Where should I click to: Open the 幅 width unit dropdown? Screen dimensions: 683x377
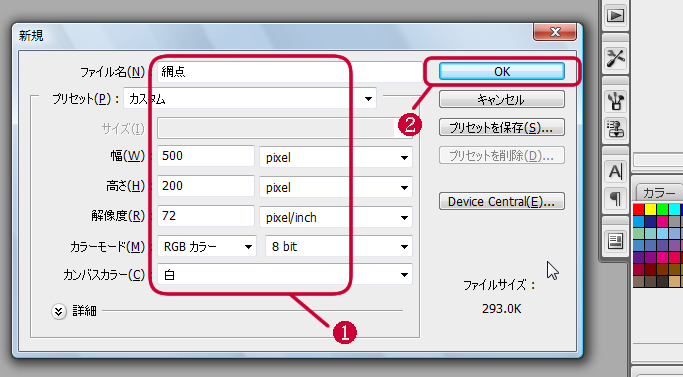coord(336,157)
